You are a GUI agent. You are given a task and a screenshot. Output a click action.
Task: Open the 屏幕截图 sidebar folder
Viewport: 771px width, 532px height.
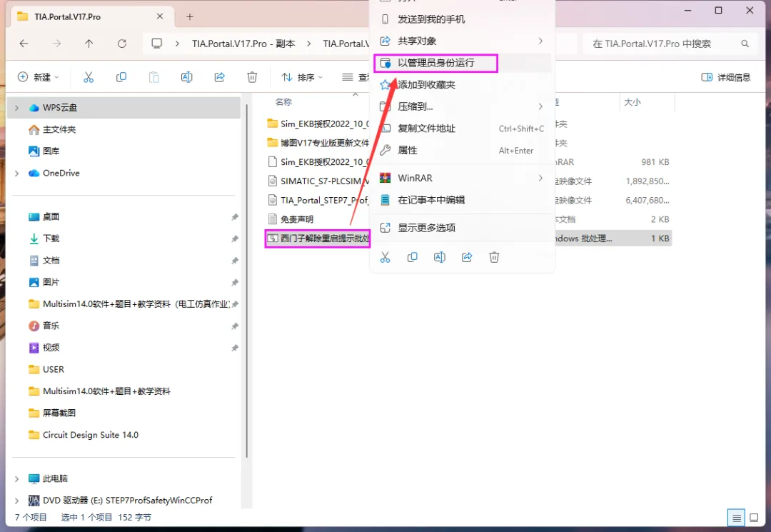pos(52,413)
